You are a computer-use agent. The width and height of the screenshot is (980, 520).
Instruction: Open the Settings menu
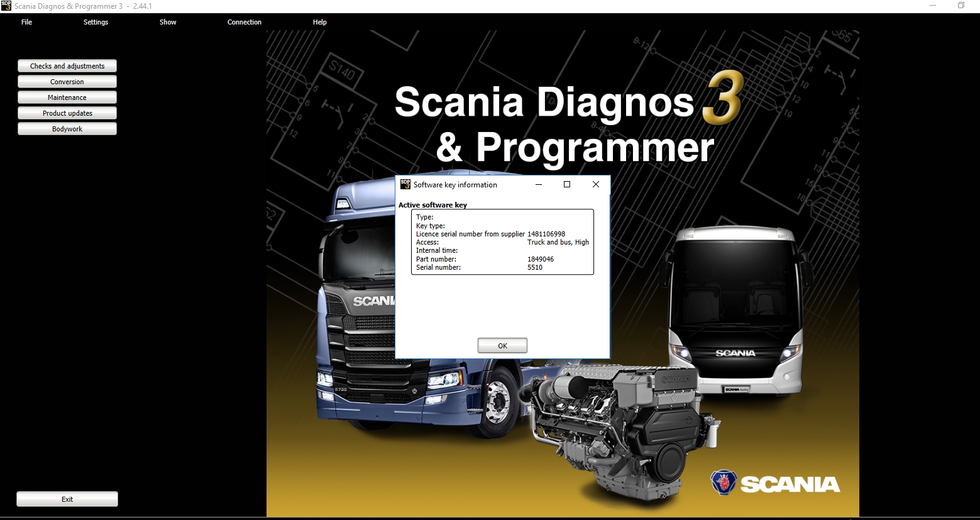[x=96, y=22]
